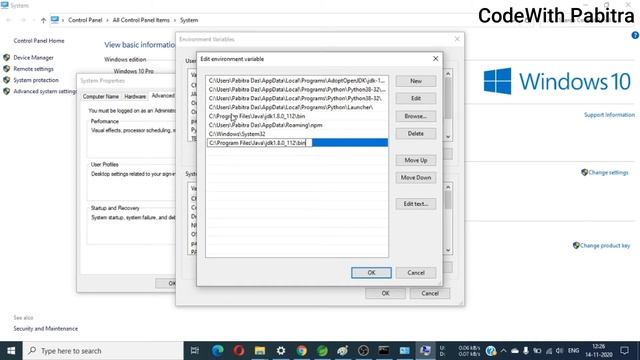Open the Windows Start menu
The width and height of the screenshot is (640, 360).
pos(11,351)
